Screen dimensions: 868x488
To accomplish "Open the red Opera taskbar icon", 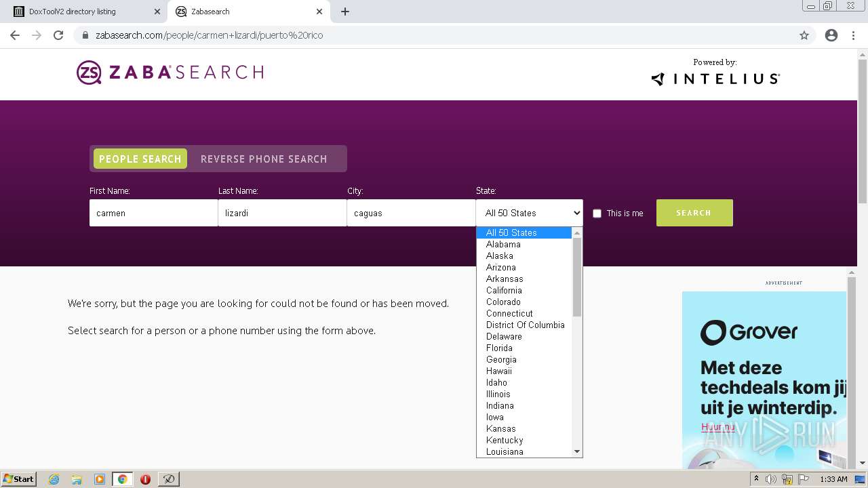I will (x=145, y=479).
